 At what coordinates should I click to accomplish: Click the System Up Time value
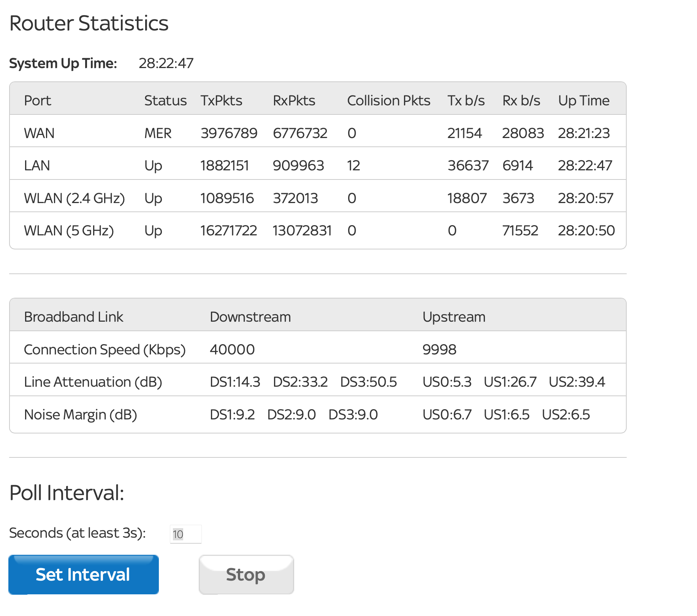[166, 63]
